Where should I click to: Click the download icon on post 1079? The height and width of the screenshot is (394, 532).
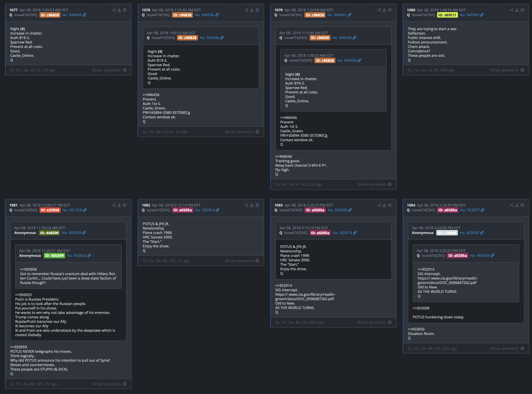tap(384, 10)
